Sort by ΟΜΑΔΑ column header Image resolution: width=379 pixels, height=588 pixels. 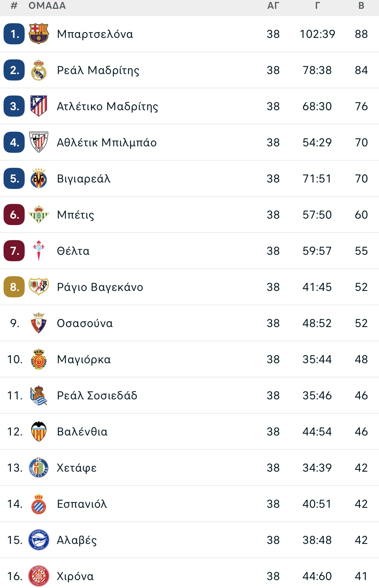(x=47, y=6)
